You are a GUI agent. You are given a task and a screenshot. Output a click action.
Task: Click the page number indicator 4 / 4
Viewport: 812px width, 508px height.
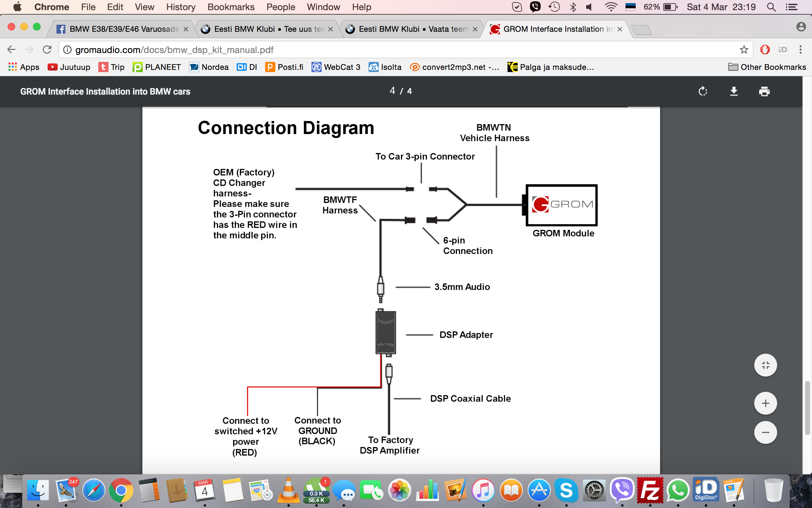tap(401, 91)
